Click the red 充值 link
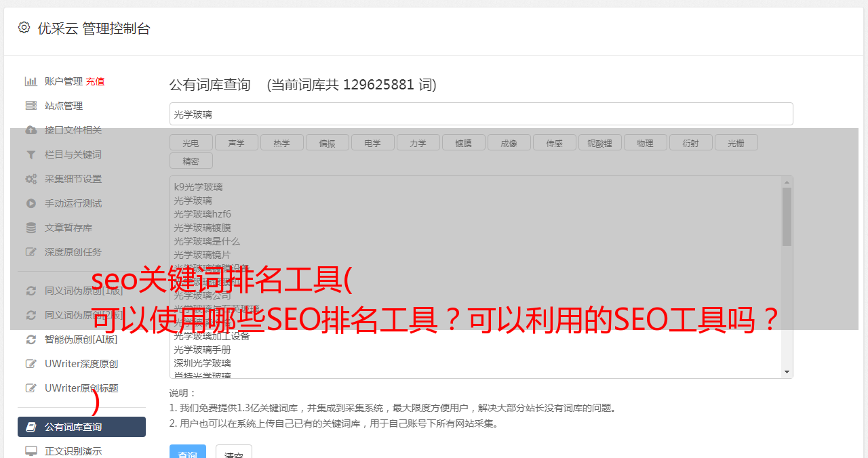 pyautogui.click(x=95, y=81)
